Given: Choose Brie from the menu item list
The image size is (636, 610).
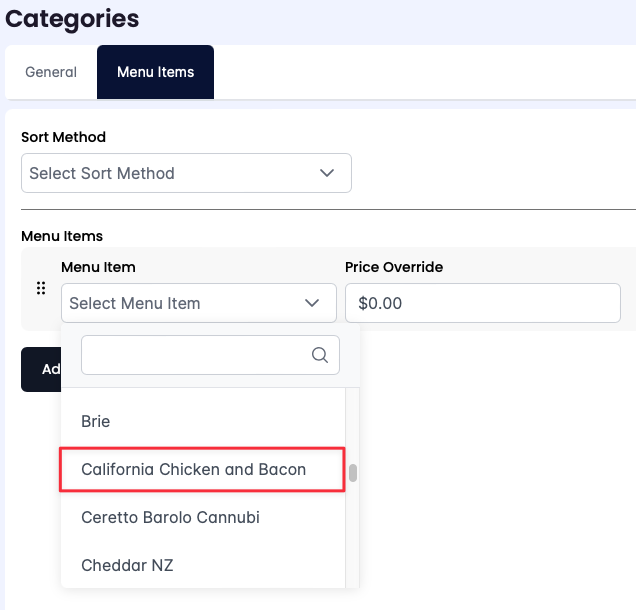Looking at the screenshot, I should (x=96, y=422).
